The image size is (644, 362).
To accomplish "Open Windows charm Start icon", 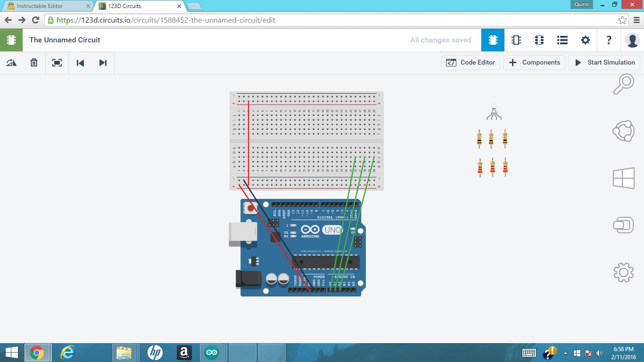I will (623, 179).
